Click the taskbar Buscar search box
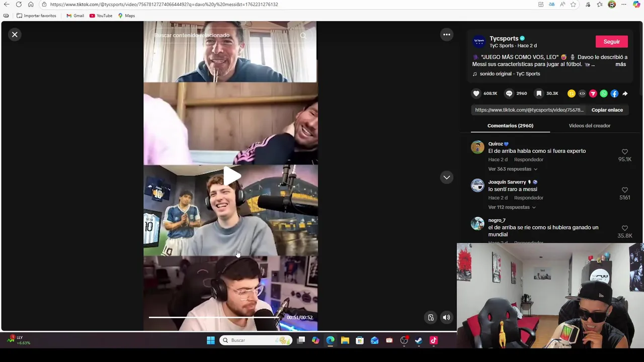 point(257,340)
